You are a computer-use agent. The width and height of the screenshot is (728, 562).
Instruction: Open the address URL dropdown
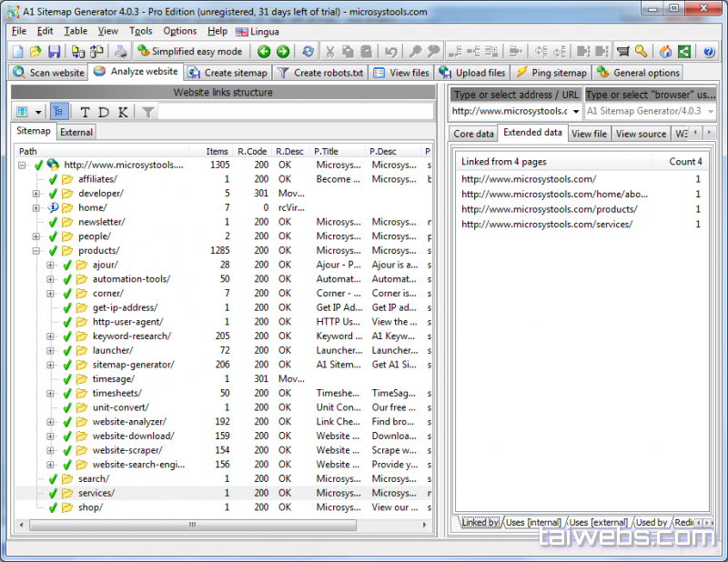575,112
